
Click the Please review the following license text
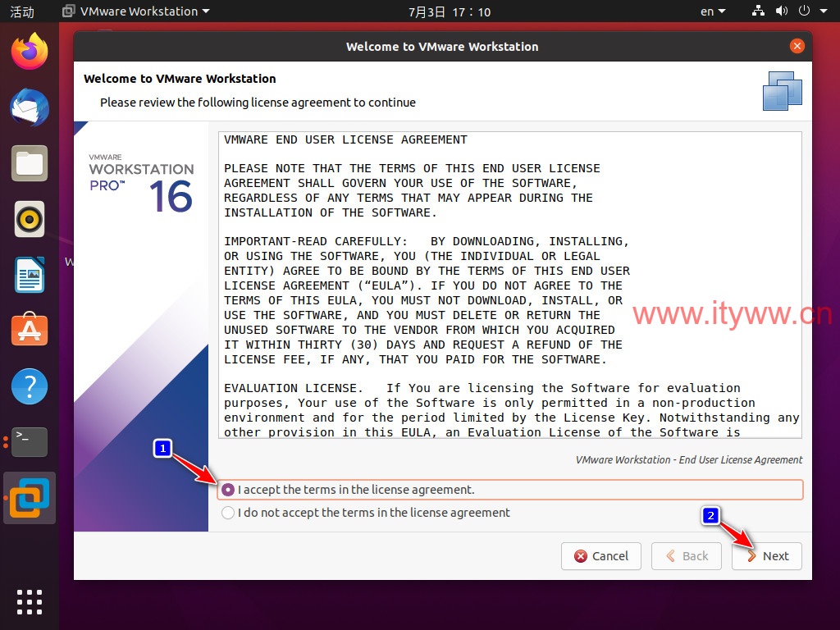[x=258, y=103]
